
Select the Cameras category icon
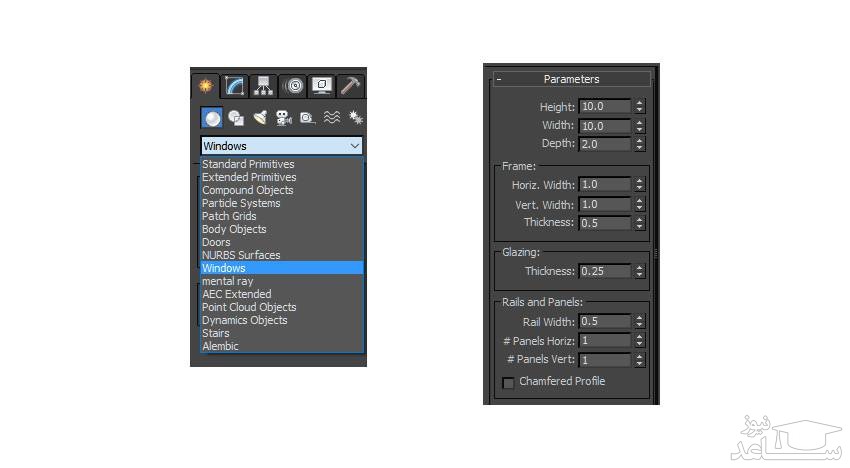coord(283,118)
